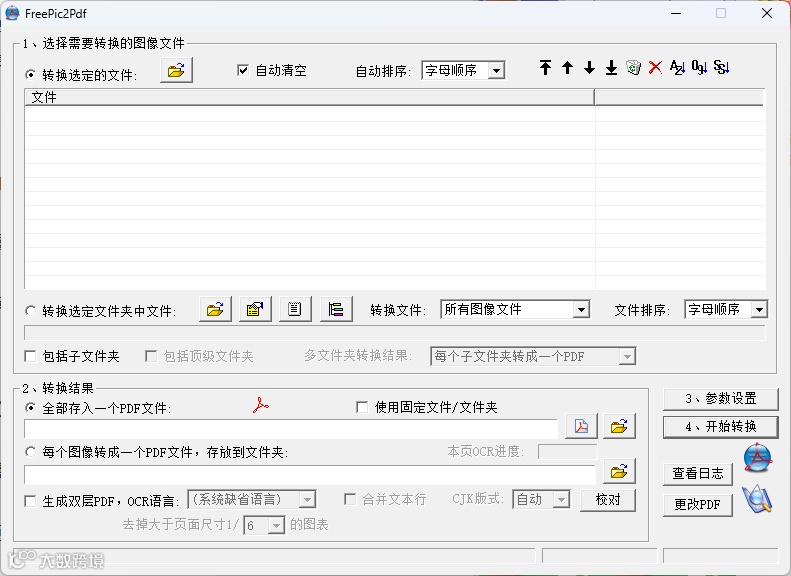Select 转换选定文件夹中文件 radio button

tap(31, 311)
